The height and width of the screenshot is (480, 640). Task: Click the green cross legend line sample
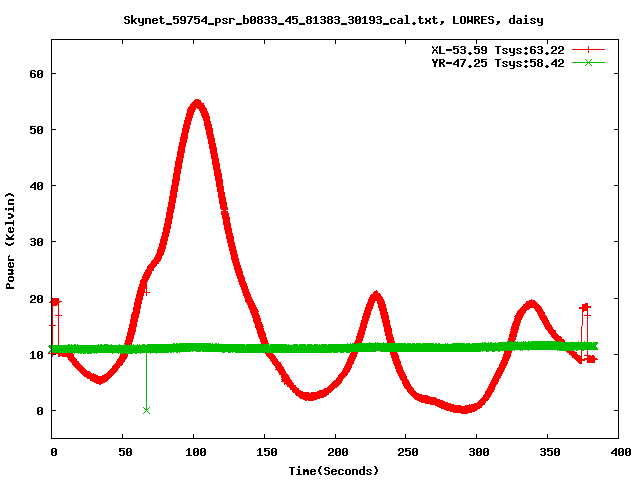(x=588, y=62)
